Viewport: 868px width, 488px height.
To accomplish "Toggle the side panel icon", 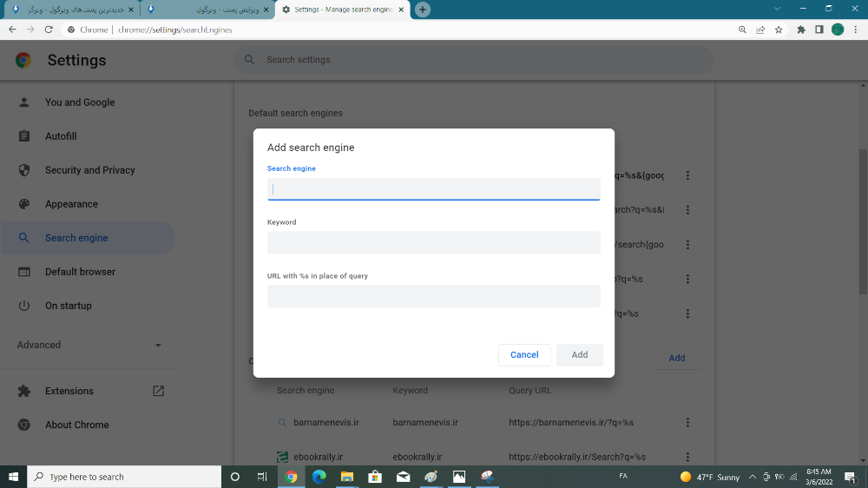I will click(819, 30).
